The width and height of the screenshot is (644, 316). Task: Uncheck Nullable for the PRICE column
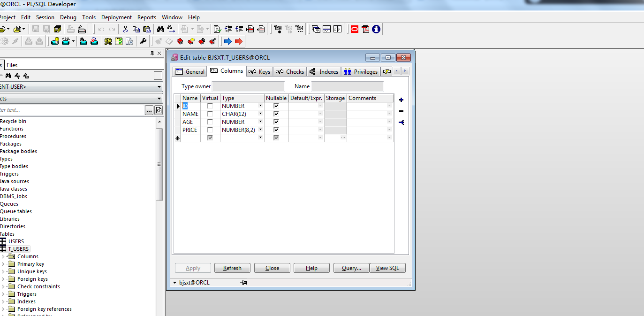click(276, 130)
